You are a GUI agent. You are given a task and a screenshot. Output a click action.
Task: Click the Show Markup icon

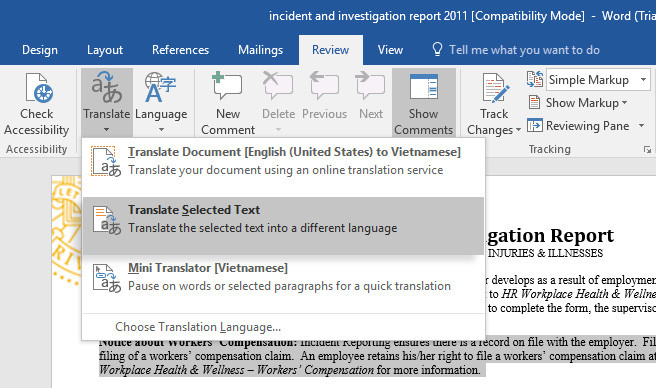(534, 102)
